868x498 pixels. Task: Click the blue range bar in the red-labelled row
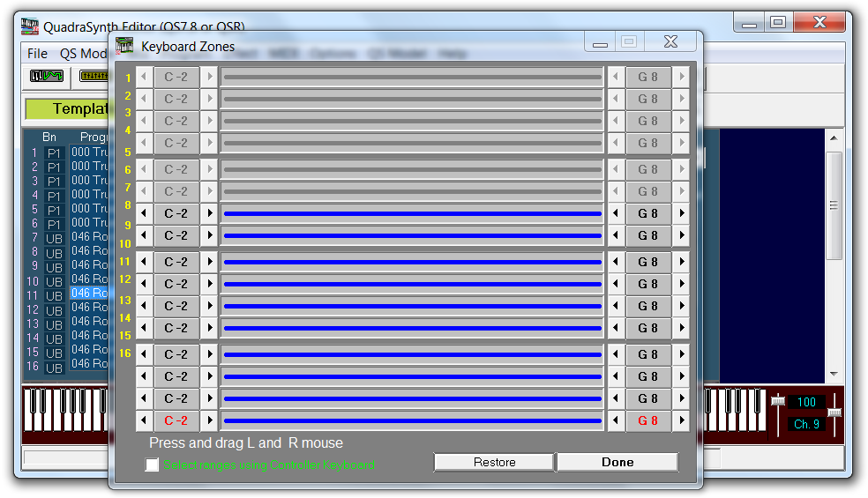(x=412, y=420)
